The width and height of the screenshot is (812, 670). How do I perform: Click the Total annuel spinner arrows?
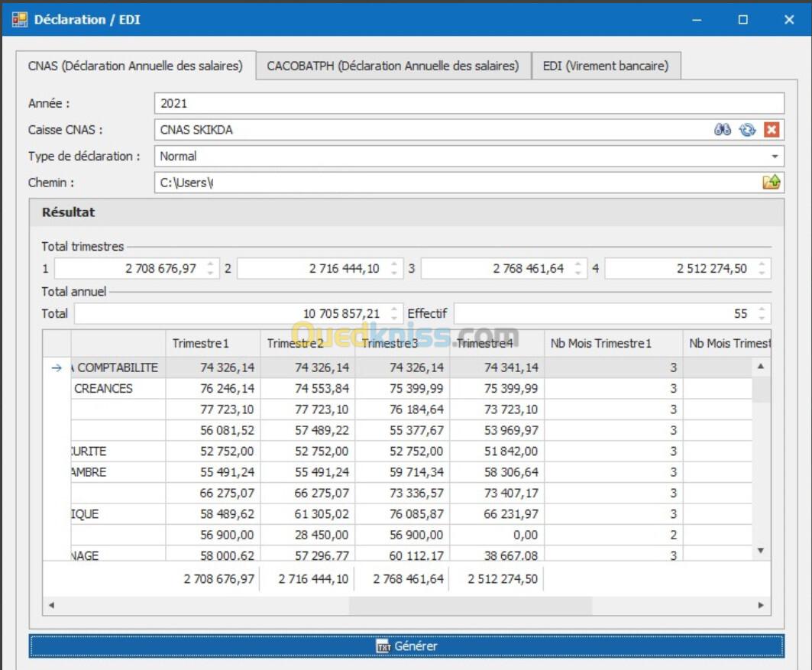click(x=394, y=313)
